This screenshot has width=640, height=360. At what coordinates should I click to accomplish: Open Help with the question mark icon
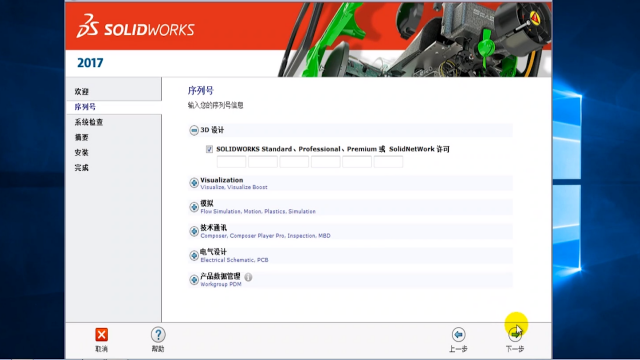158,335
